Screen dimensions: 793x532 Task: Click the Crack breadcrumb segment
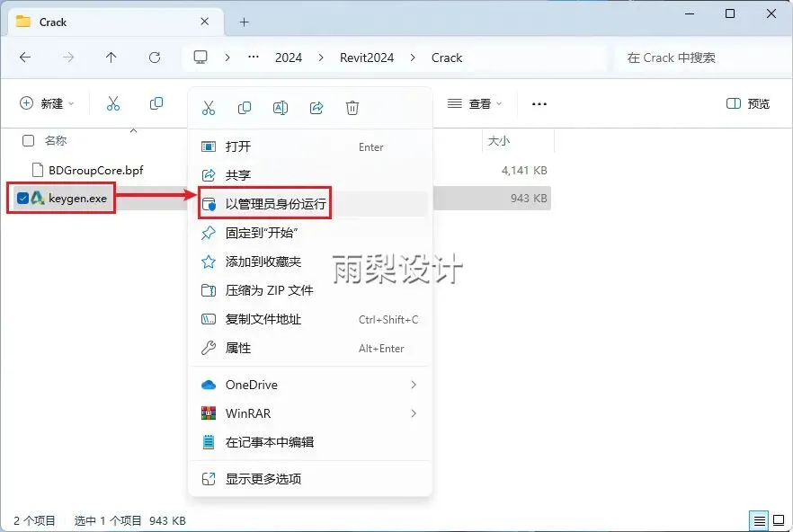(x=447, y=58)
